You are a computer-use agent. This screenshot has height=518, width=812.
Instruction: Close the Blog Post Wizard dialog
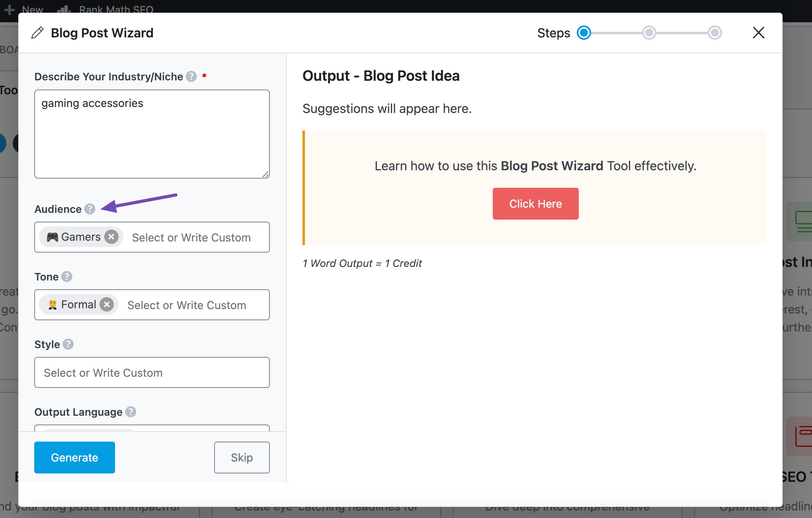759,33
